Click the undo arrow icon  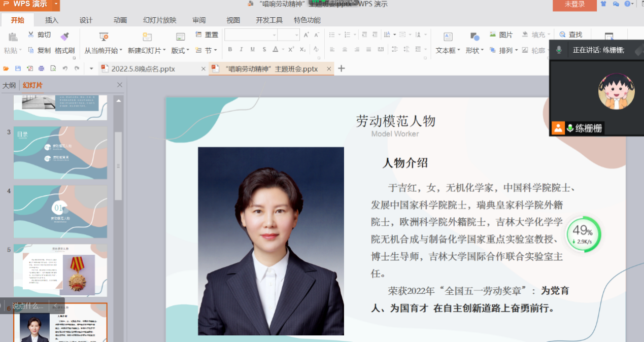pyautogui.click(x=65, y=69)
